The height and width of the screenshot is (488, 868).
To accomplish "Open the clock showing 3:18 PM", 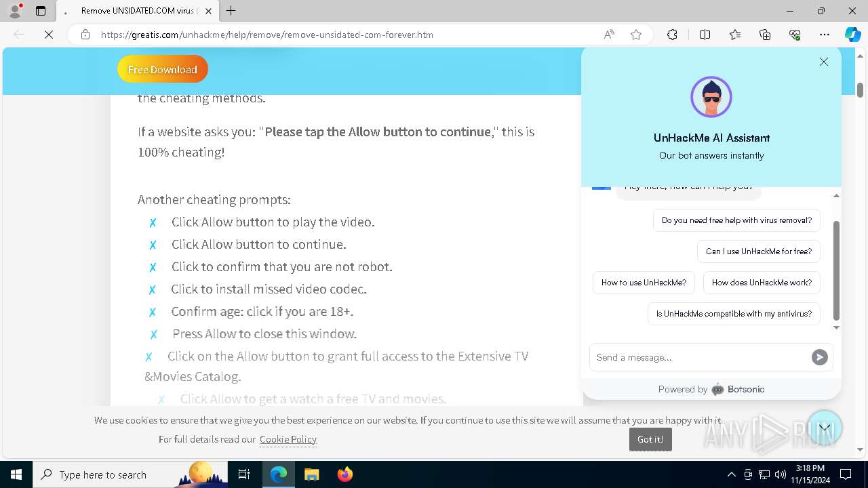I will pos(810,474).
